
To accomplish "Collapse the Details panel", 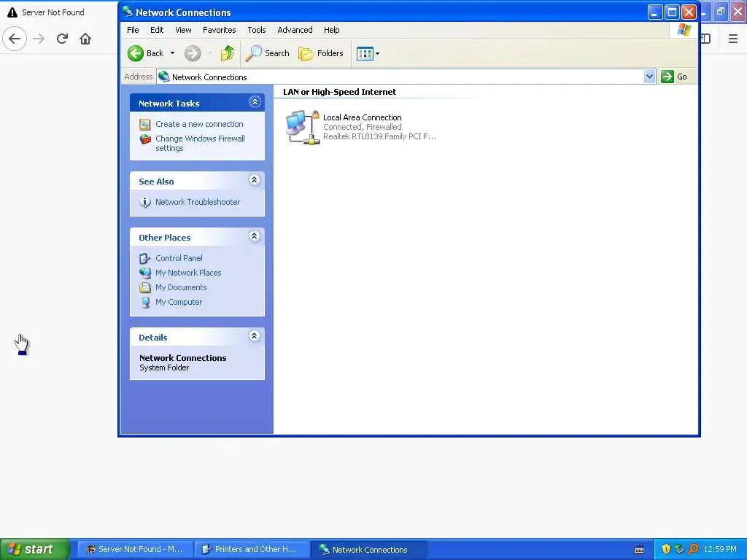I will 255,336.
